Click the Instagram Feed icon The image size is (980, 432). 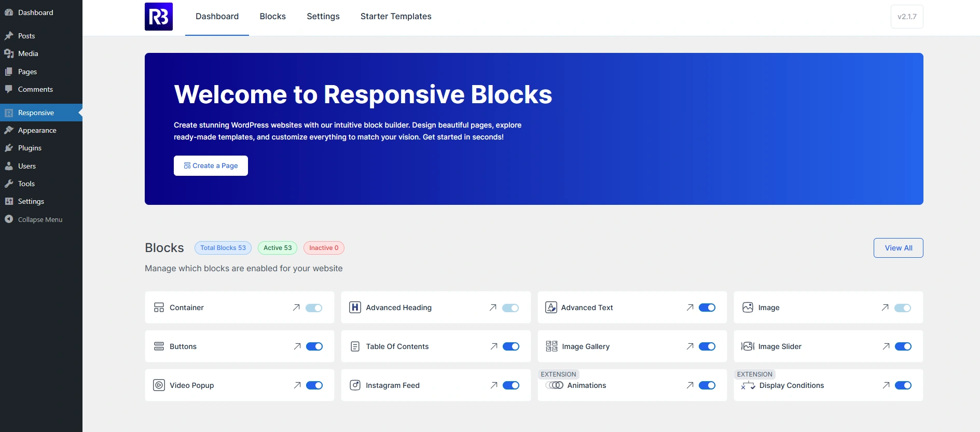(355, 385)
